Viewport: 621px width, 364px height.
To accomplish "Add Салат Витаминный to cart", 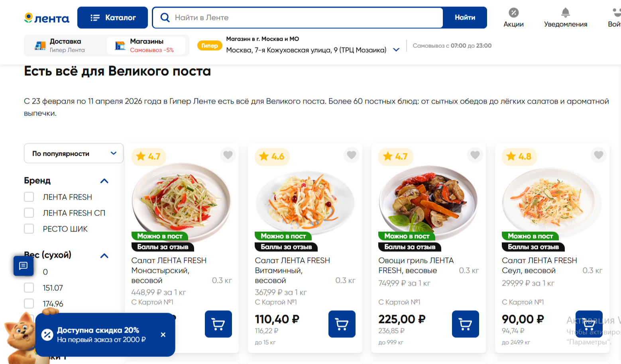I will click(342, 324).
